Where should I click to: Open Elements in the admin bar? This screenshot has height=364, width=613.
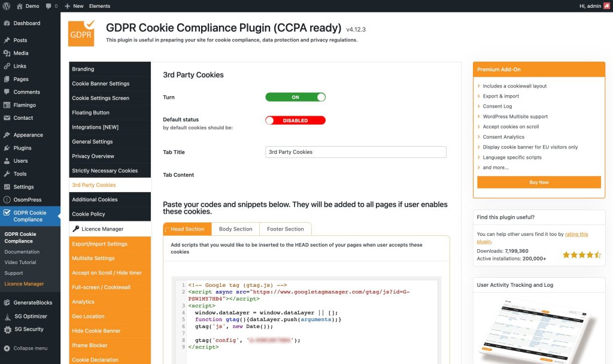pos(99,6)
